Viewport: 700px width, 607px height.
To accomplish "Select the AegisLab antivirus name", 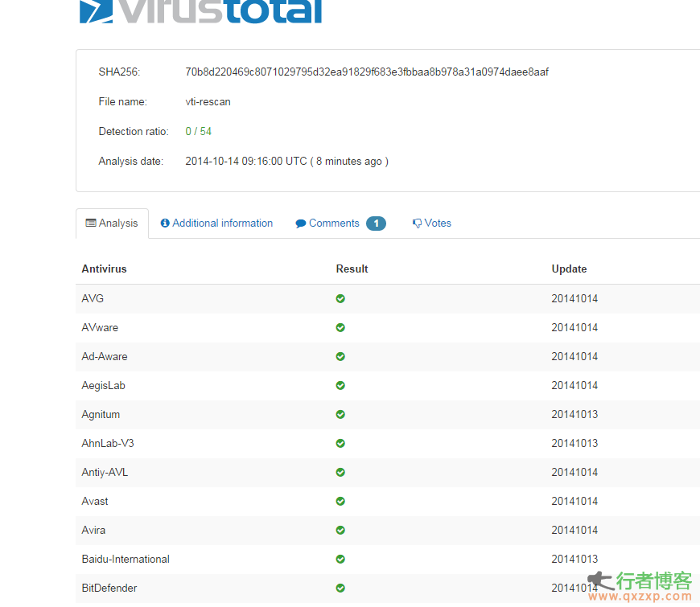I will (103, 386).
